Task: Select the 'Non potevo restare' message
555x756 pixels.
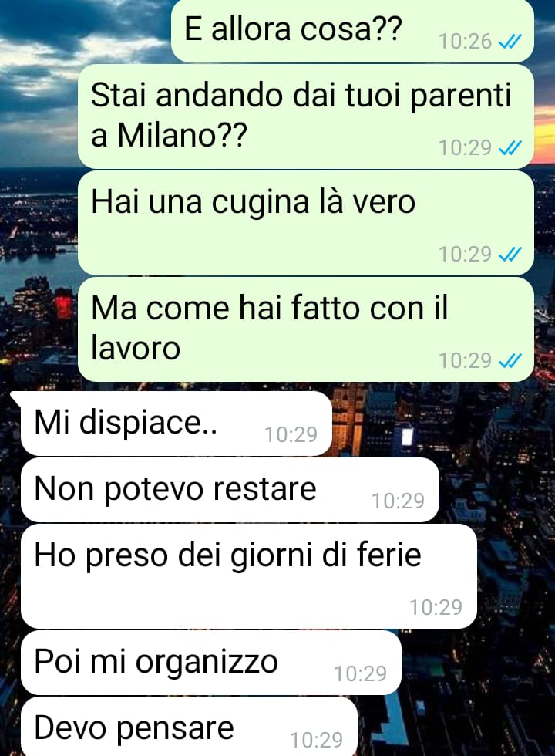Action: pos(230,490)
